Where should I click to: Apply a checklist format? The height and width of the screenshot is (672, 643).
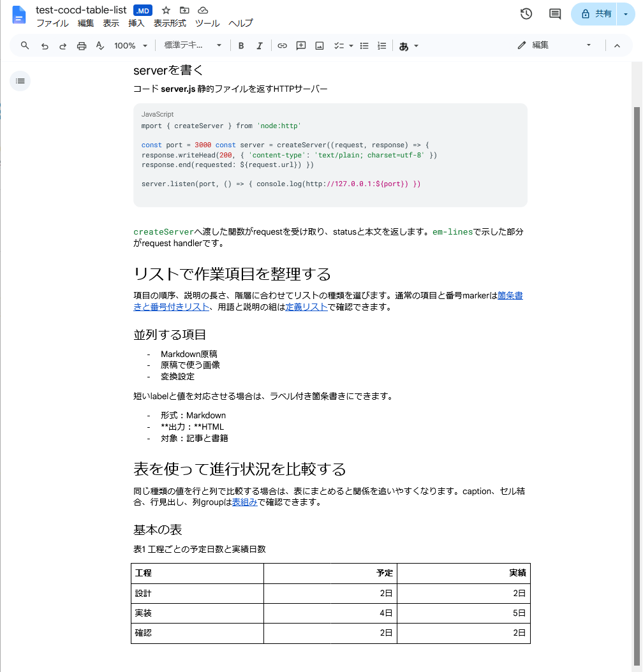coord(339,46)
